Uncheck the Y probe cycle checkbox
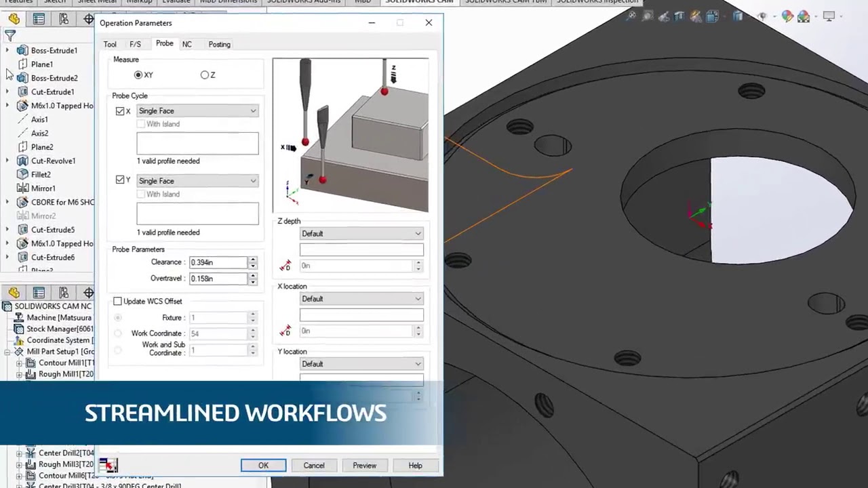This screenshot has width=868, height=488. pyautogui.click(x=120, y=180)
